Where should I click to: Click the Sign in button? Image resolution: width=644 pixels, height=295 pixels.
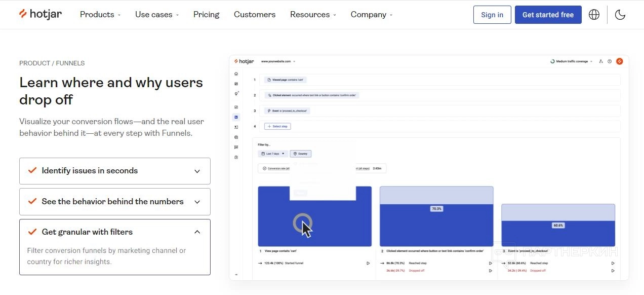[492, 15]
